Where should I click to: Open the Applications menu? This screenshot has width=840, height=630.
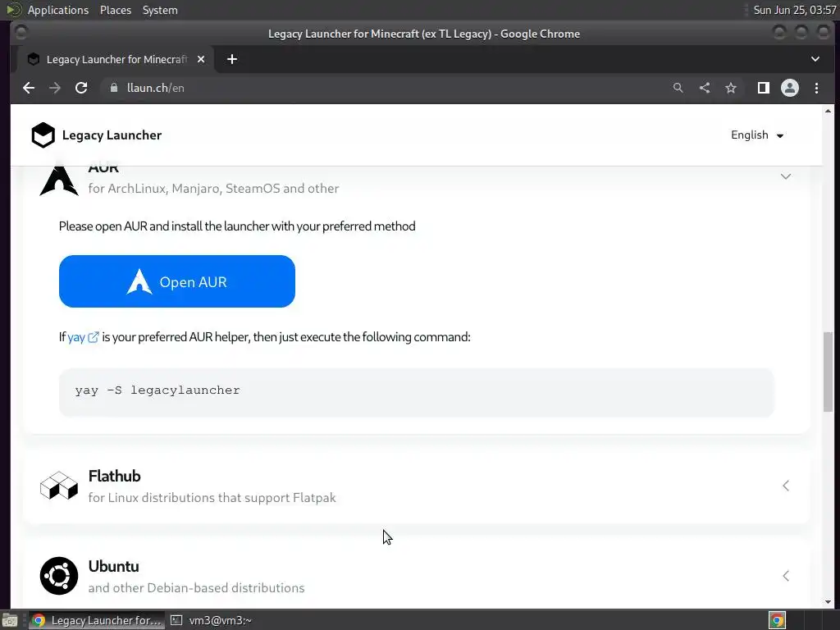[58, 10]
